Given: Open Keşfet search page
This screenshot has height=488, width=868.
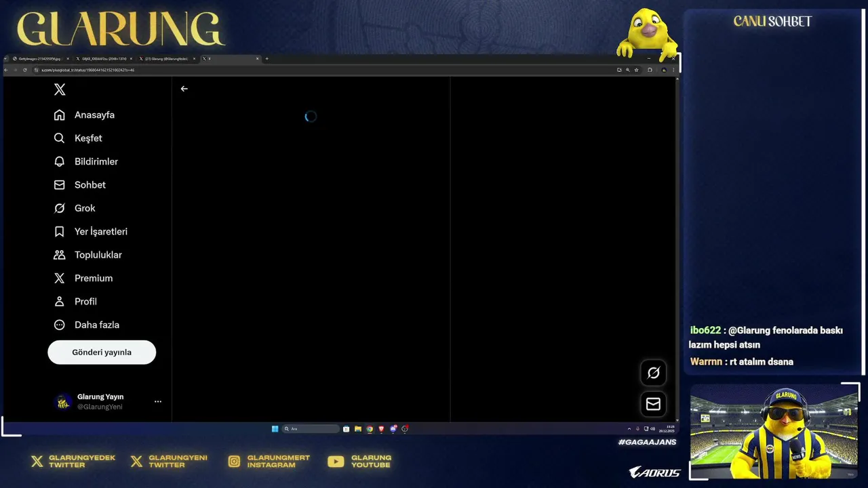Looking at the screenshot, I should (78, 138).
